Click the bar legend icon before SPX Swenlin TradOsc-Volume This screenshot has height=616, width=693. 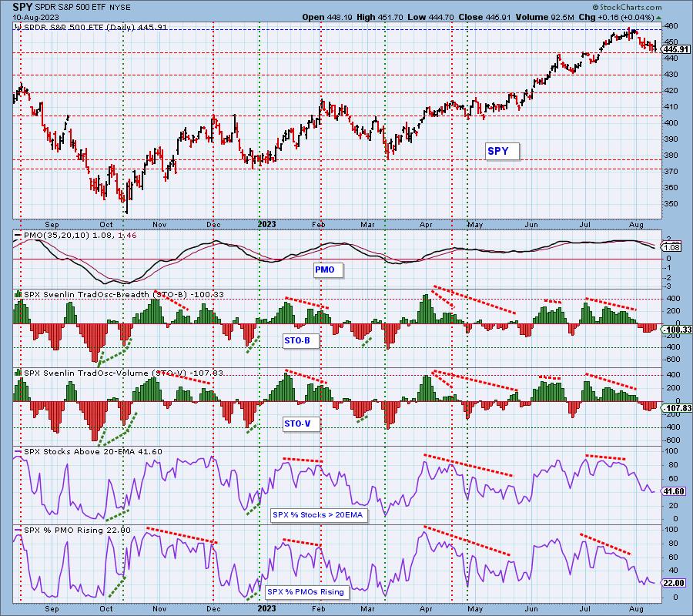point(18,373)
